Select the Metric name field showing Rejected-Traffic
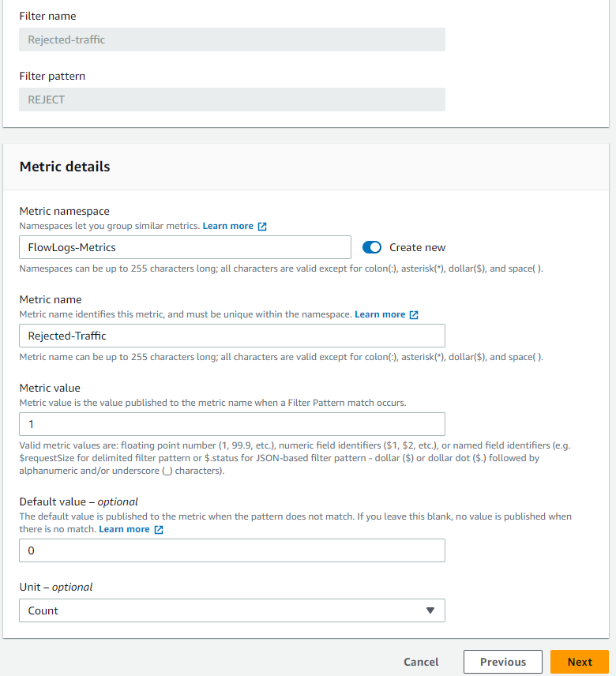This screenshot has height=676, width=616. click(231, 336)
